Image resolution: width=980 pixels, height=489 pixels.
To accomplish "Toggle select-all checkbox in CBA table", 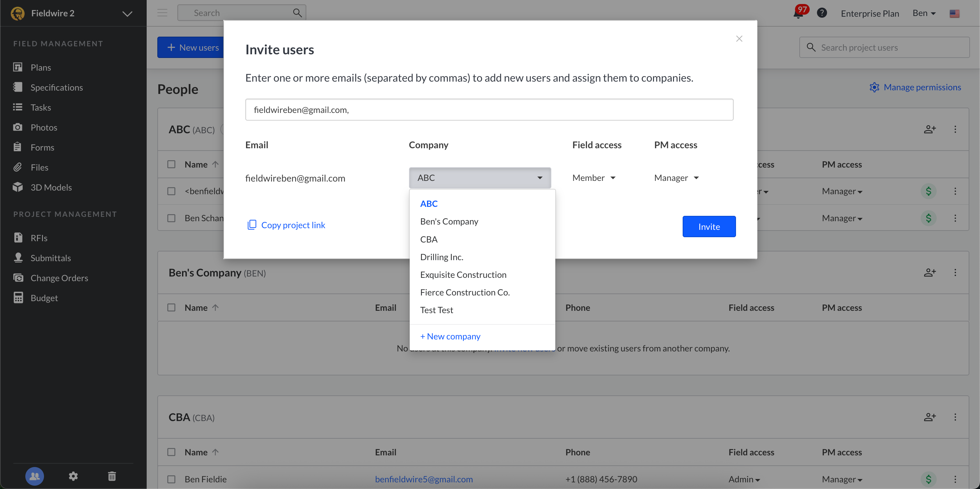I will click(x=172, y=452).
